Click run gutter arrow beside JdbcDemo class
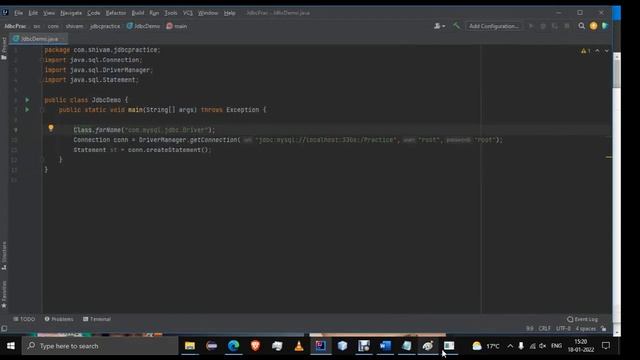Image resolution: width=640 pixels, height=360 pixels. click(27, 100)
